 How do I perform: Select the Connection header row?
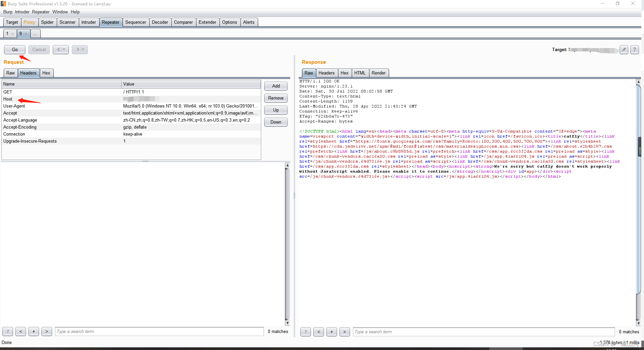click(x=131, y=134)
